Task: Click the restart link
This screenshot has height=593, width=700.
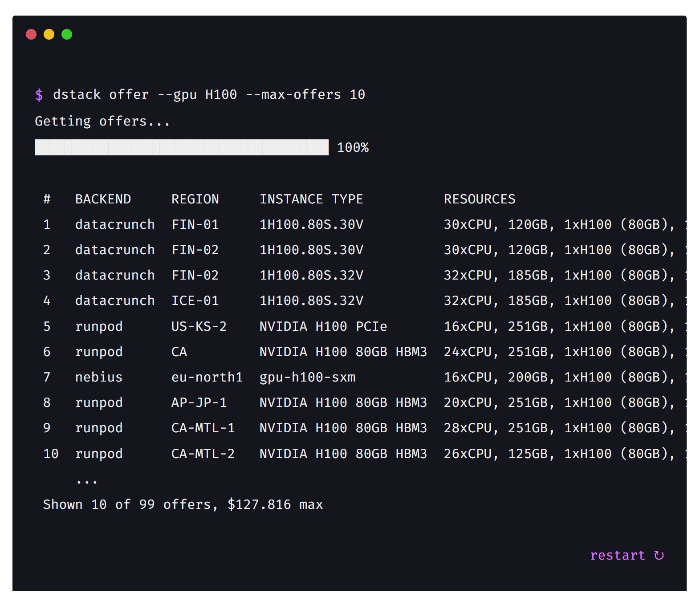Action: click(617, 555)
